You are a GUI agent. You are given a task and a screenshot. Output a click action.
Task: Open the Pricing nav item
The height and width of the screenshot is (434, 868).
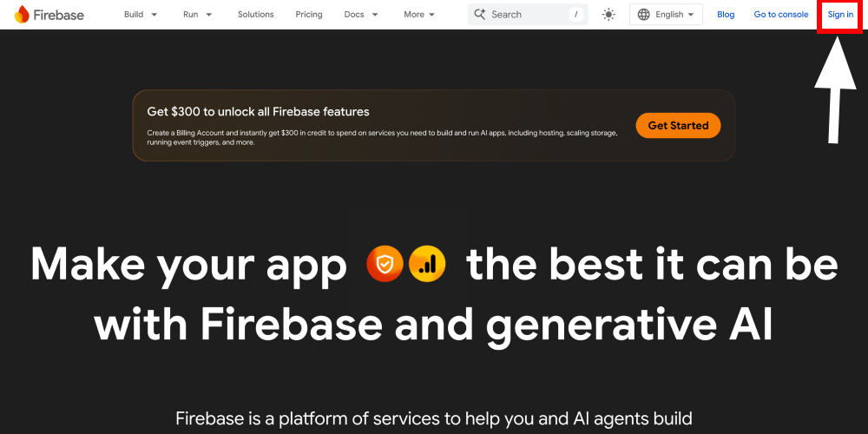click(x=309, y=14)
